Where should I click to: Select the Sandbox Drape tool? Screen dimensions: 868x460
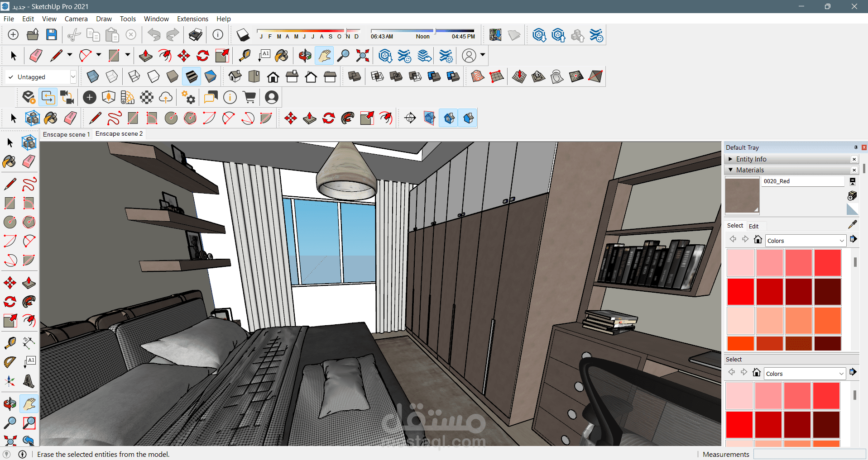[557, 76]
